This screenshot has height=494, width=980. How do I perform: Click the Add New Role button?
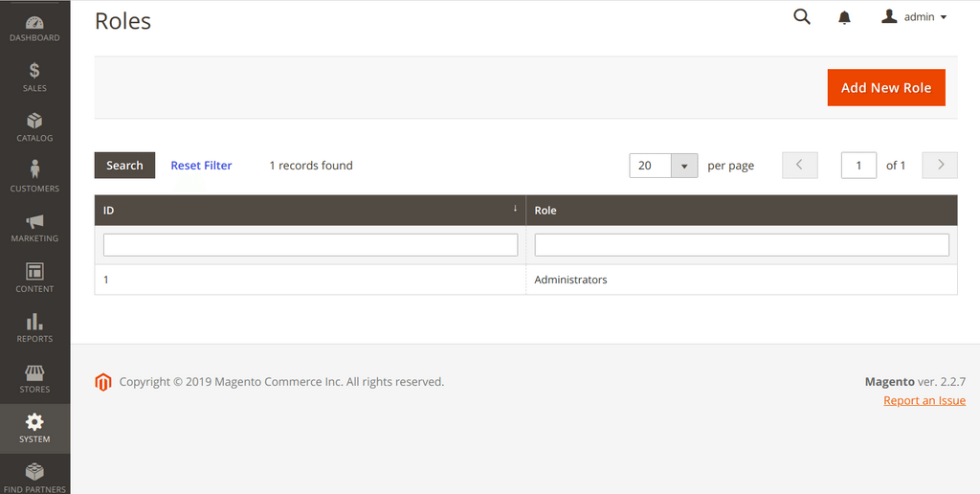click(x=886, y=87)
